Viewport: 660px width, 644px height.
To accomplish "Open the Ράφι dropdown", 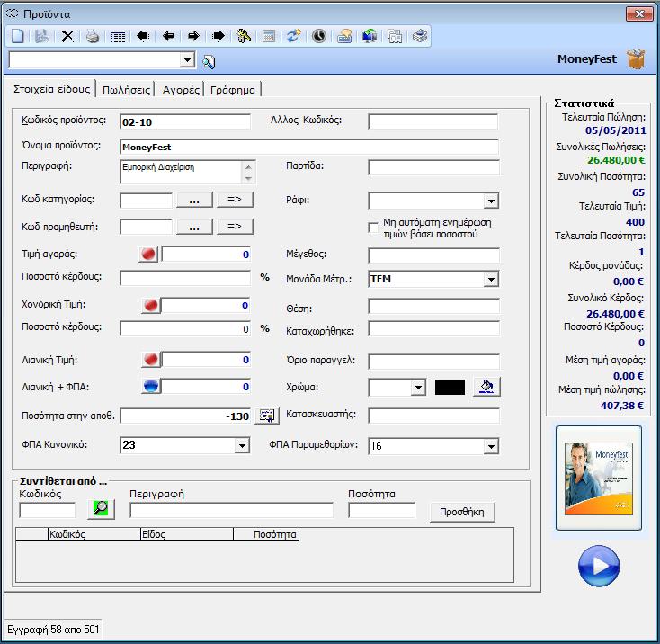I will point(491,201).
